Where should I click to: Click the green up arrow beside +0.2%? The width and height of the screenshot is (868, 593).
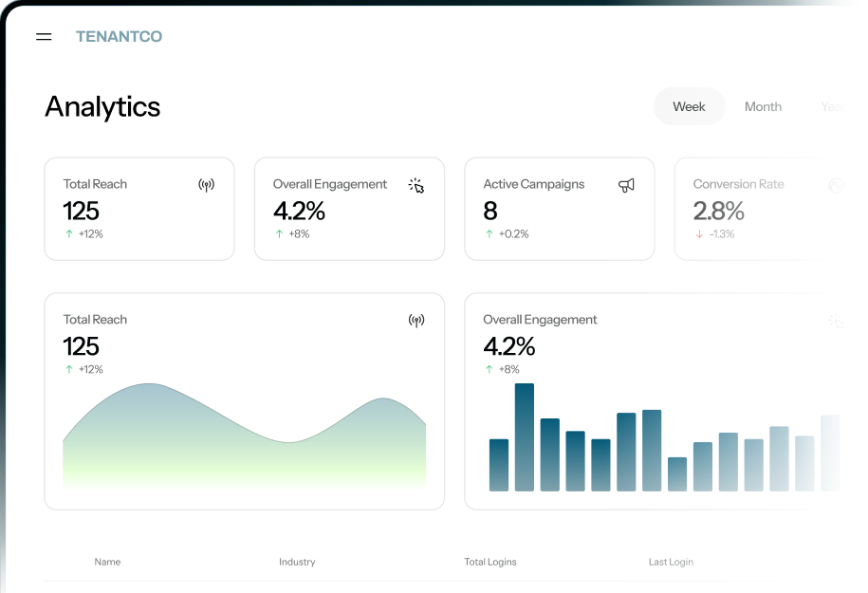(x=489, y=234)
